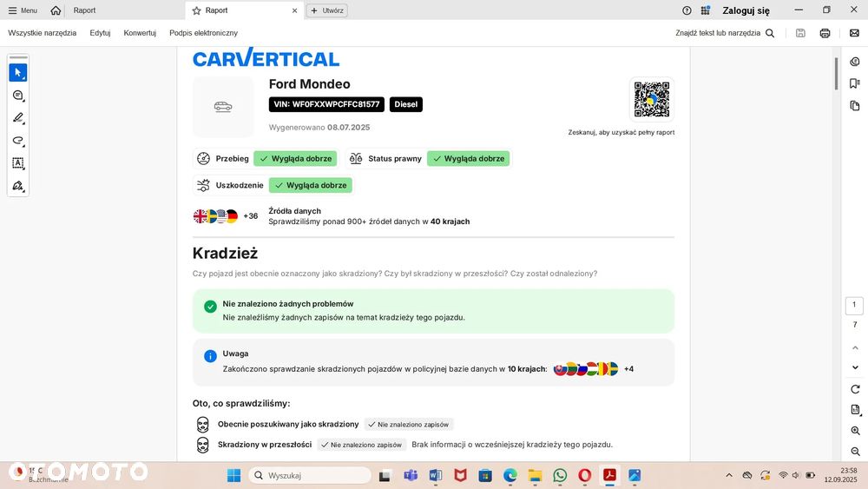868x489 pixels.
Task: Open the help question mark icon
Action: [687, 10]
